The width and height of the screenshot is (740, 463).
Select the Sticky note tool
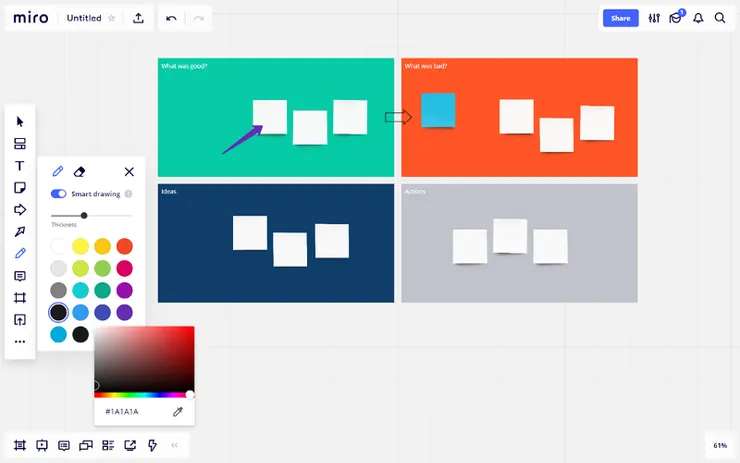tap(20, 188)
